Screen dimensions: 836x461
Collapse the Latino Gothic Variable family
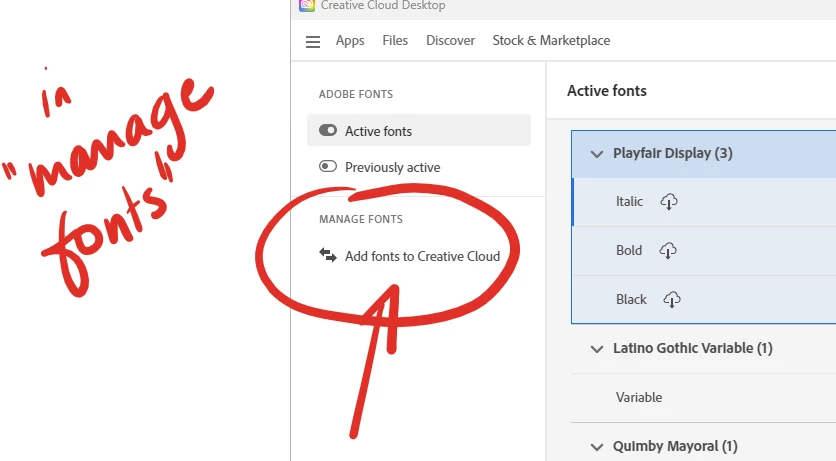pyautogui.click(x=597, y=349)
